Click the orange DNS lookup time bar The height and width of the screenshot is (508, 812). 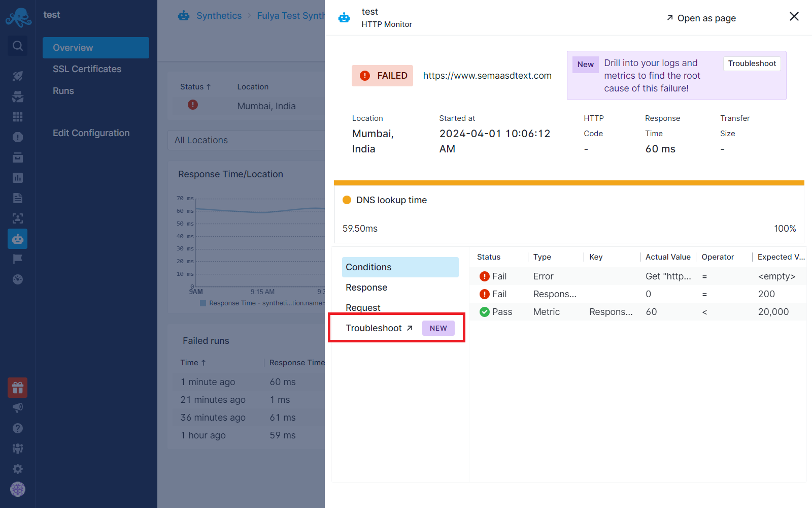(x=569, y=183)
